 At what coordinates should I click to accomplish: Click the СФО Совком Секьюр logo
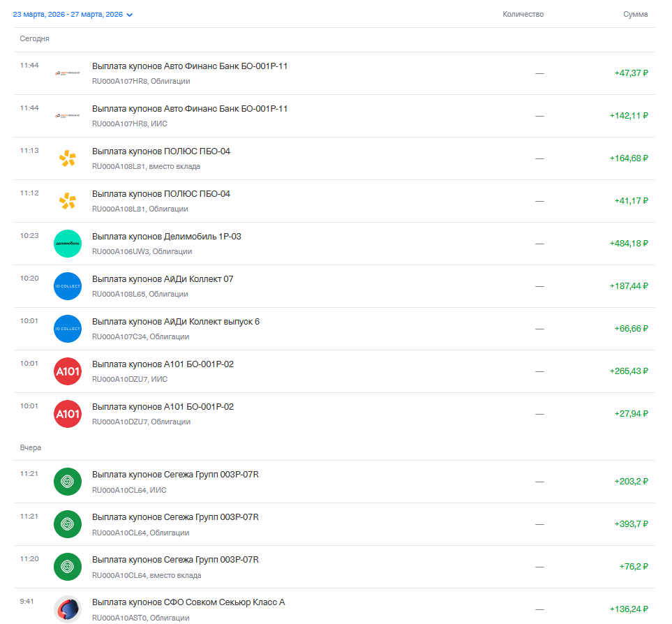pyautogui.click(x=68, y=609)
